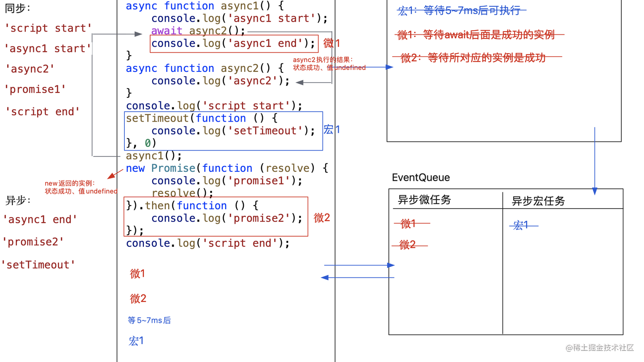Click the '}, 0)' code line
Screen dimensions: 644x362
click(x=141, y=143)
